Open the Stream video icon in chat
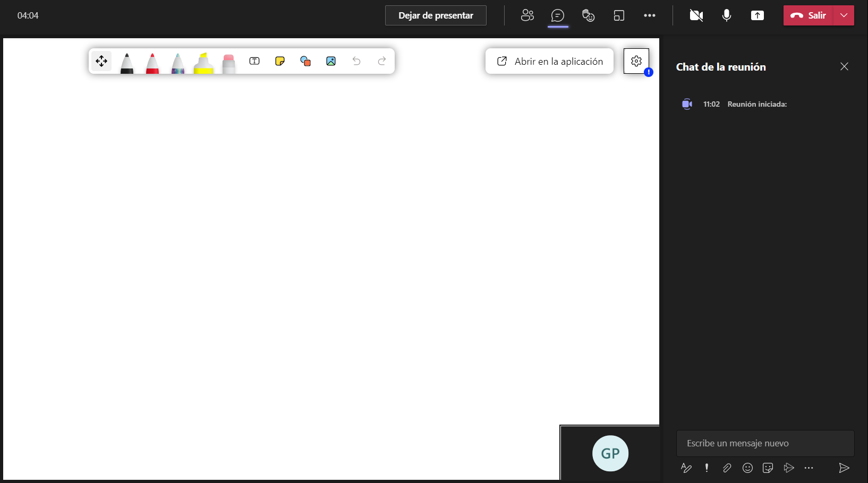The height and width of the screenshot is (483, 868). tap(789, 468)
